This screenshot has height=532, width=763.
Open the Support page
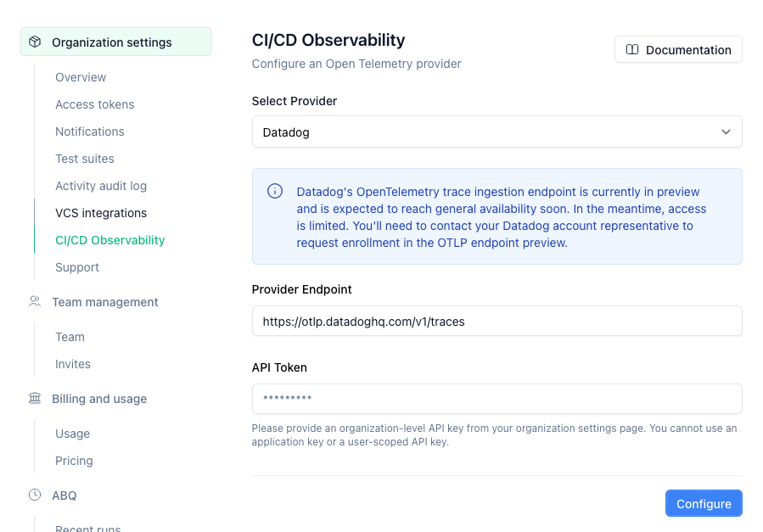(77, 267)
